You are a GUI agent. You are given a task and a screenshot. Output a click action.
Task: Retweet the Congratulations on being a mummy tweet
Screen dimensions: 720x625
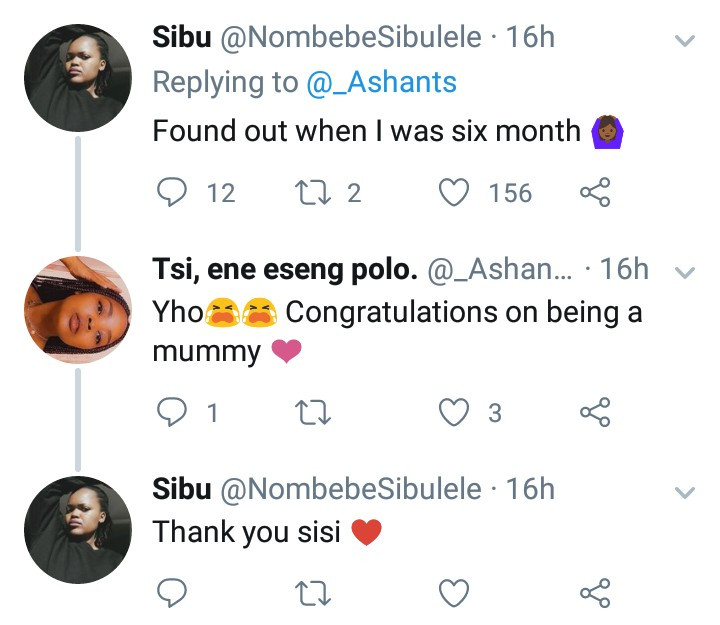[313, 412]
